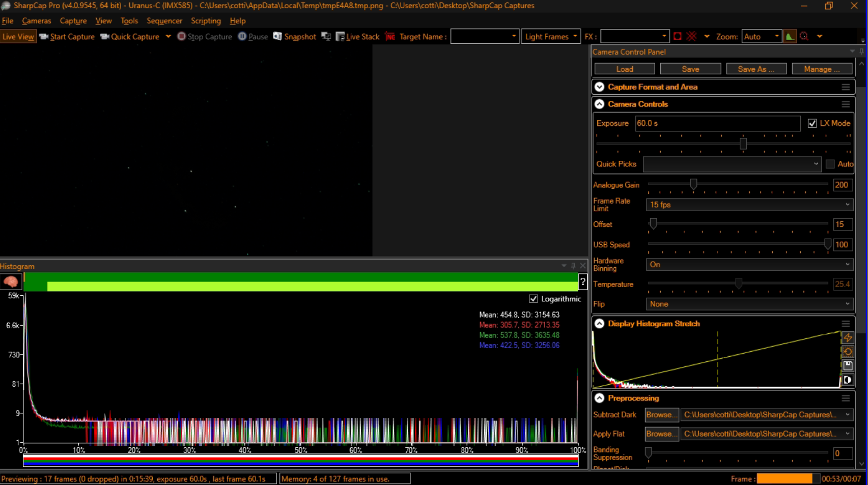Click the Stop Capture toolbar button
The width and height of the screenshot is (868, 485).
(205, 37)
